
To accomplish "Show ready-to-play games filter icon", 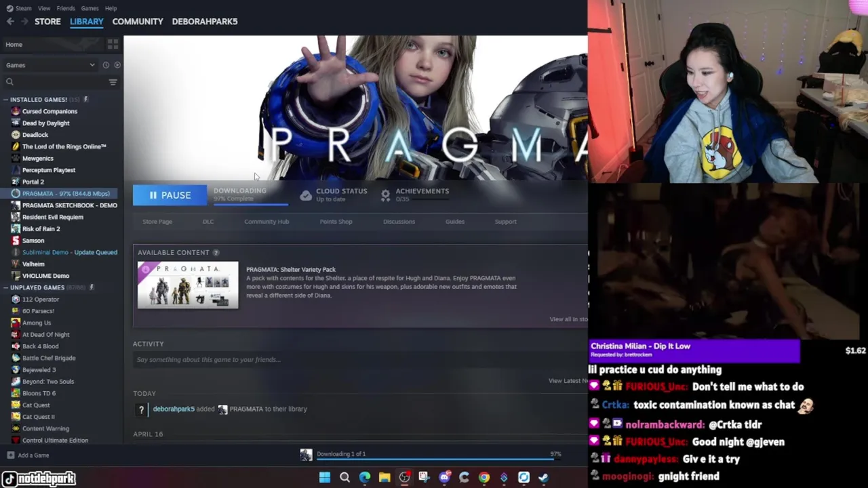I will pyautogui.click(x=117, y=65).
